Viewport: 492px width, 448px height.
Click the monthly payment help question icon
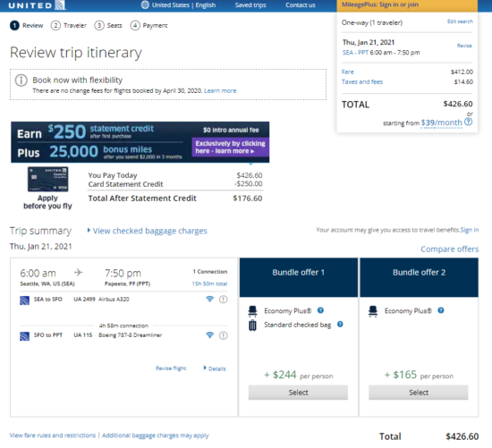pyautogui.click(x=468, y=122)
